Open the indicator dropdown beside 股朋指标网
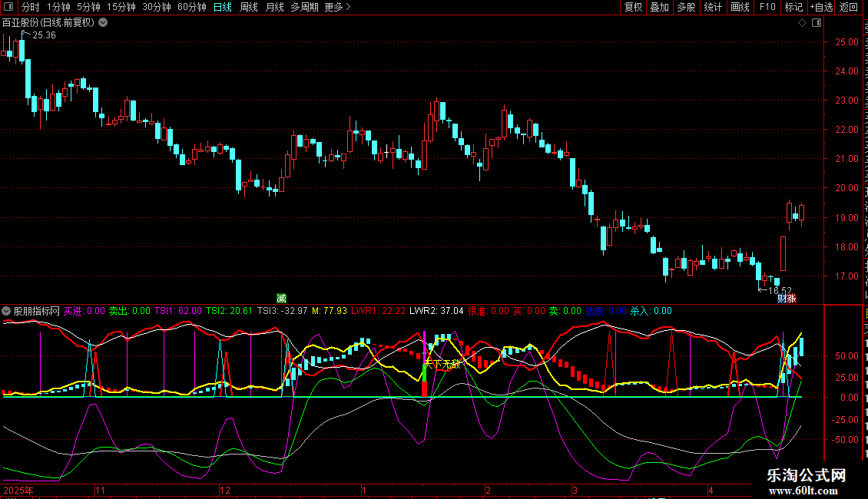Screen dimensions: 868x499 pos(6,311)
